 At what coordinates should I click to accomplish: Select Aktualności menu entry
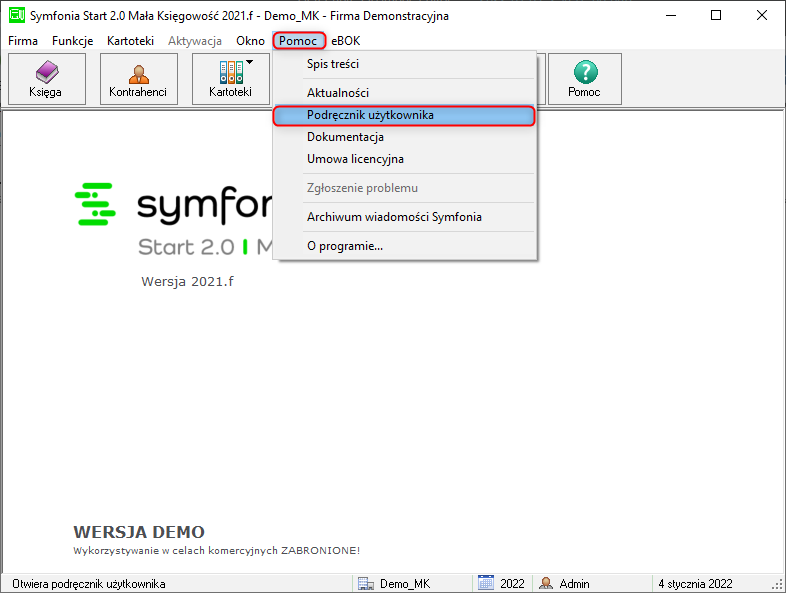click(405, 93)
